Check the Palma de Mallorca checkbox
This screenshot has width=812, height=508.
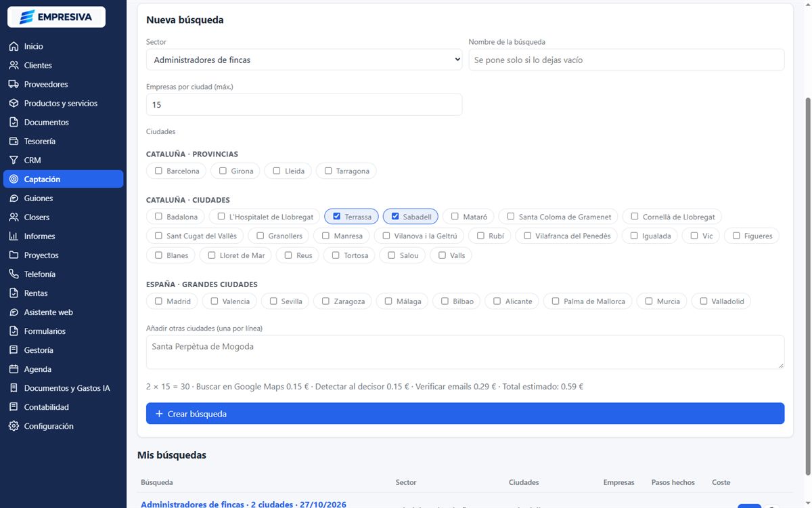pyautogui.click(x=556, y=301)
